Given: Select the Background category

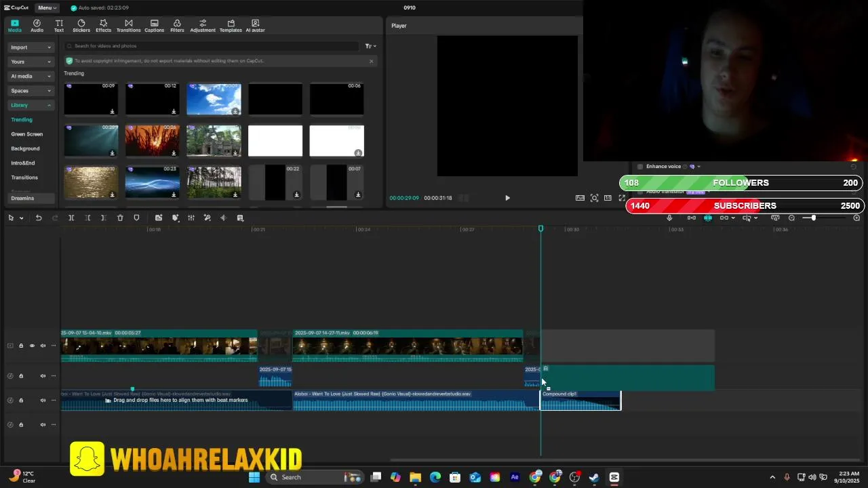Looking at the screenshot, I should coord(25,148).
